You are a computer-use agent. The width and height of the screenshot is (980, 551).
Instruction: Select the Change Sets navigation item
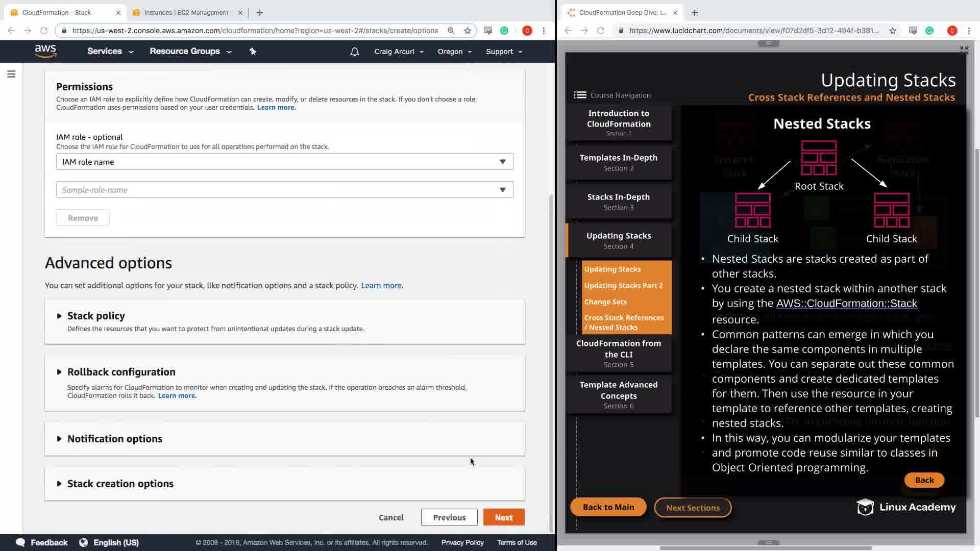coord(605,302)
